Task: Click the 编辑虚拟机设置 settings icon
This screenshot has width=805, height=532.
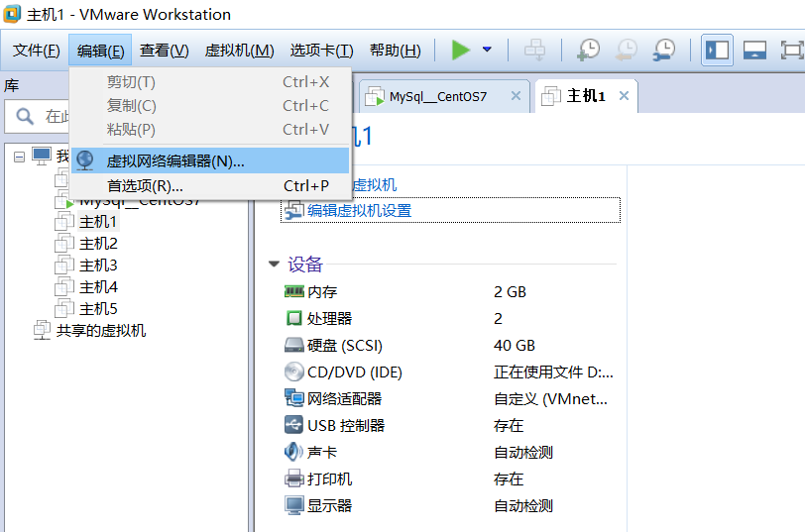Action: [294, 210]
